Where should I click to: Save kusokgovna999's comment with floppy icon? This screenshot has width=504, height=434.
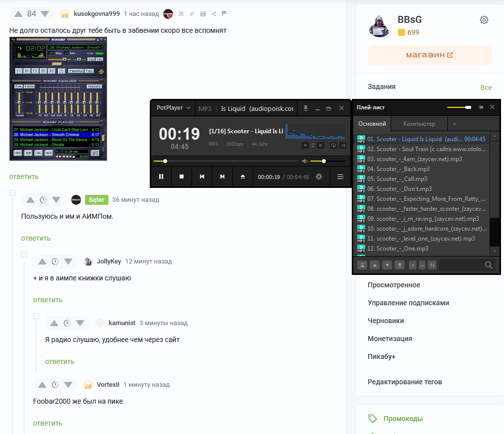click(203, 14)
